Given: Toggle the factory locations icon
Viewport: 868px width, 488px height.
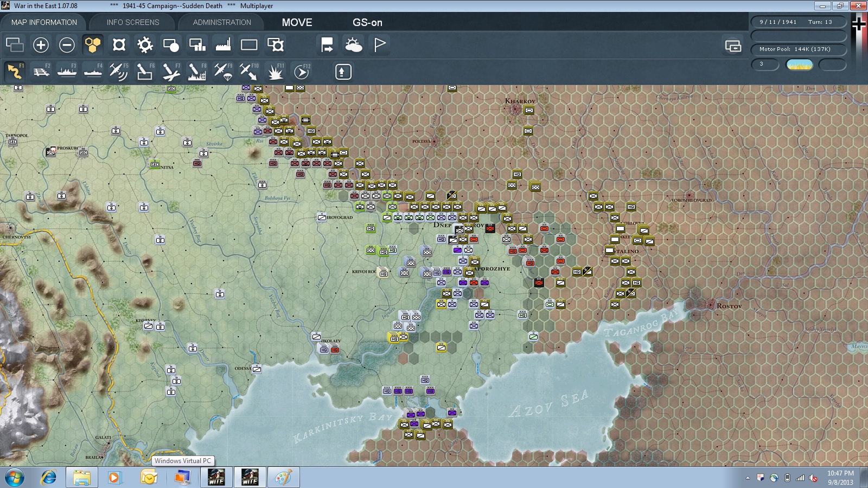Looking at the screenshot, I should (x=223, y=45).
